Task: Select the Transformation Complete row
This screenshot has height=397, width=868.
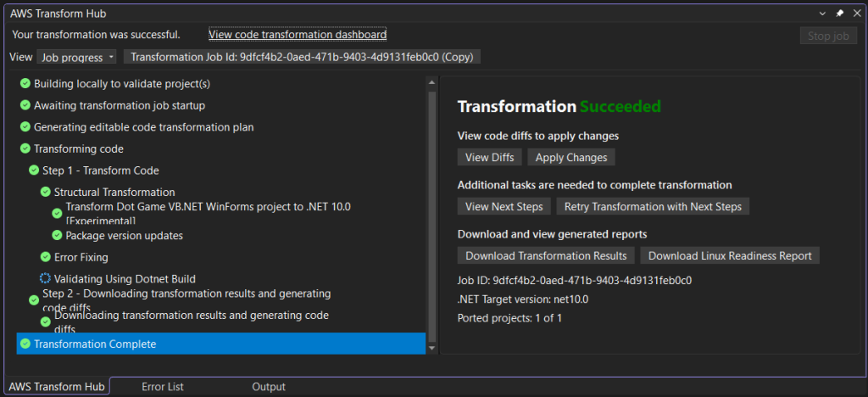Action: point(221,344)
